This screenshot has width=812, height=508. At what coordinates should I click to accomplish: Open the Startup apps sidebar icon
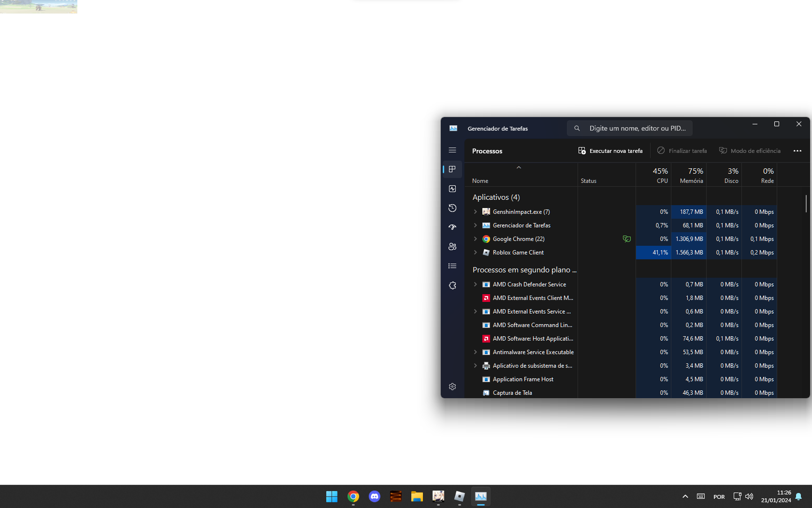pyautogui.click(x=452, y=227)
